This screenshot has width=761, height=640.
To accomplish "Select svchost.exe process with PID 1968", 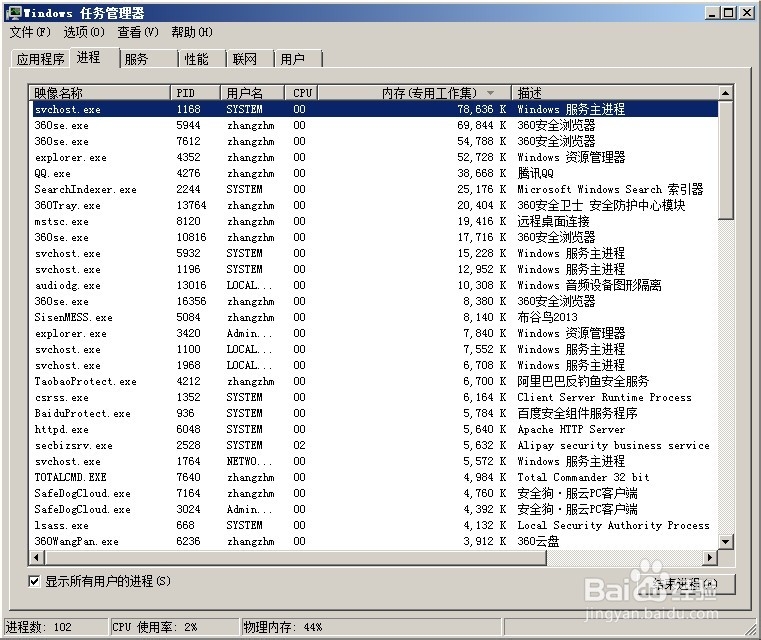I will (375, 365).
